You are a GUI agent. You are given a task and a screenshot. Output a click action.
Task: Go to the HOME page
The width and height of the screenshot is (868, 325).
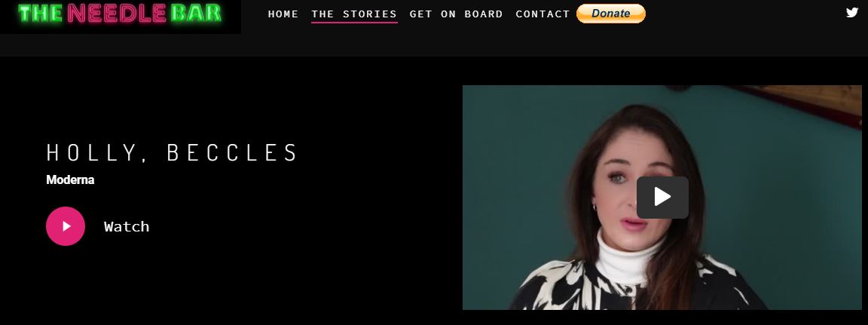tap(283, 14)
